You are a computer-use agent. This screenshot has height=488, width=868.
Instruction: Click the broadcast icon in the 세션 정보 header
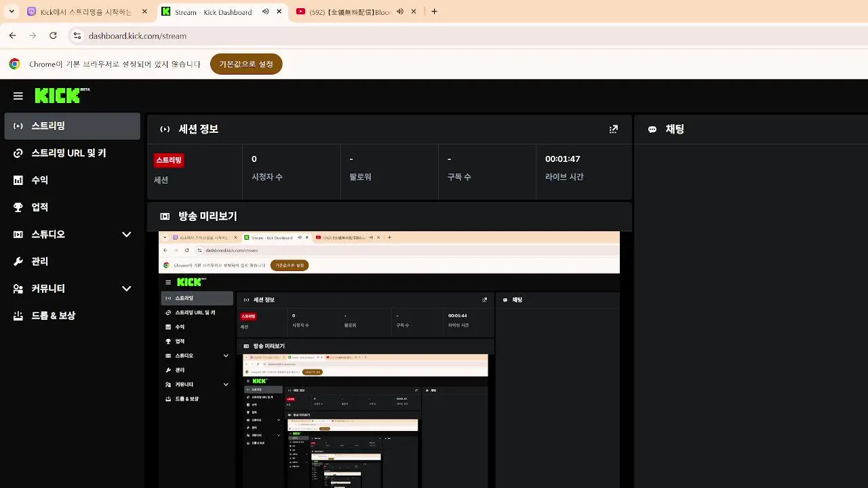[165, 129]
